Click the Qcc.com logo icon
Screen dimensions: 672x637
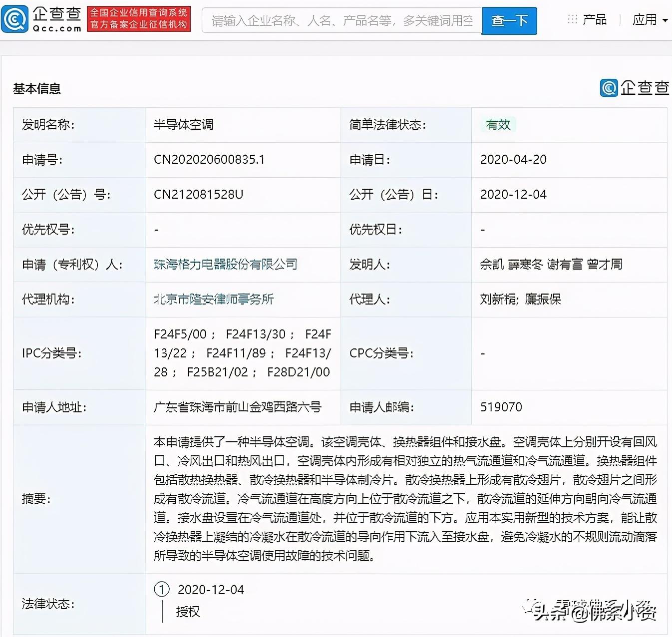[15, 19]
